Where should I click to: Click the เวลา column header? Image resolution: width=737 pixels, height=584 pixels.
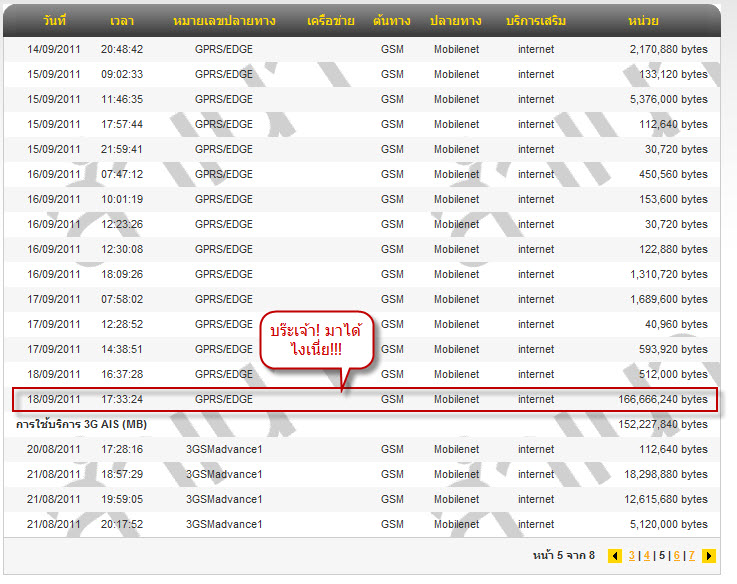[x=122, y=21]
